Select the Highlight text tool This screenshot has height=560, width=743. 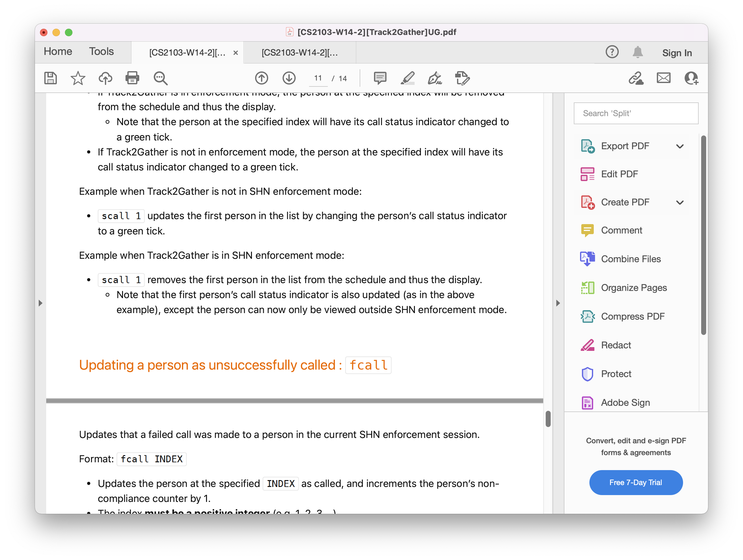(x=407, y=78)
